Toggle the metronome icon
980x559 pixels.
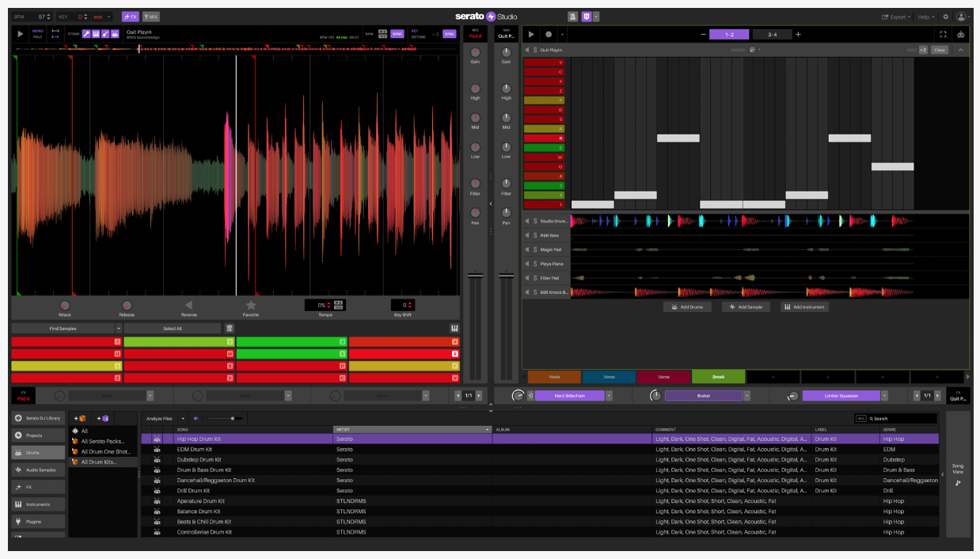click(572, 16)
